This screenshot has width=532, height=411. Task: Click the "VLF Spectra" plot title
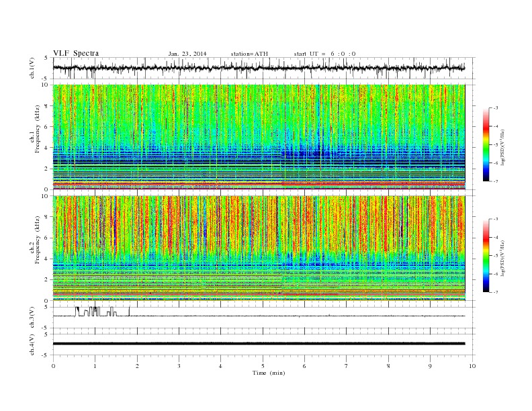(76, 53)
